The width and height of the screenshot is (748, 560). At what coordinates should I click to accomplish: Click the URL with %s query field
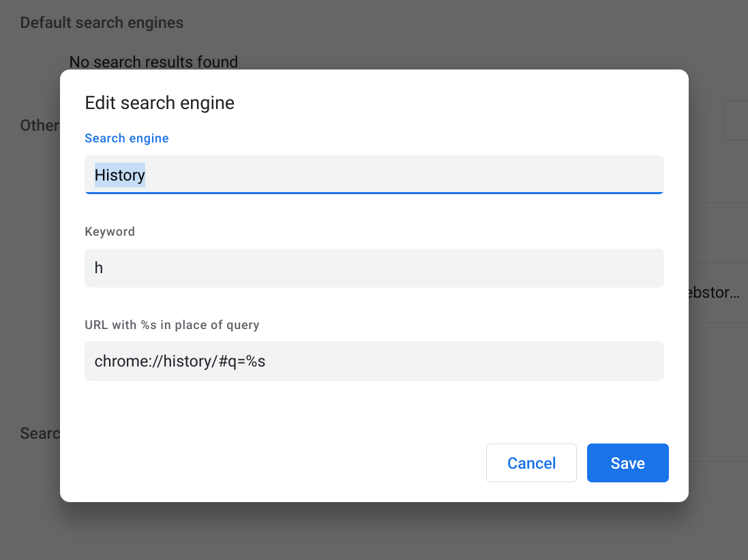(x=374, y=360)
